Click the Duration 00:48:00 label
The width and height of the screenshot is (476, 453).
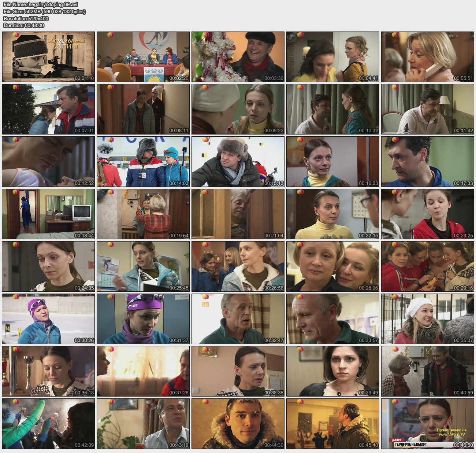click(24, 25)
